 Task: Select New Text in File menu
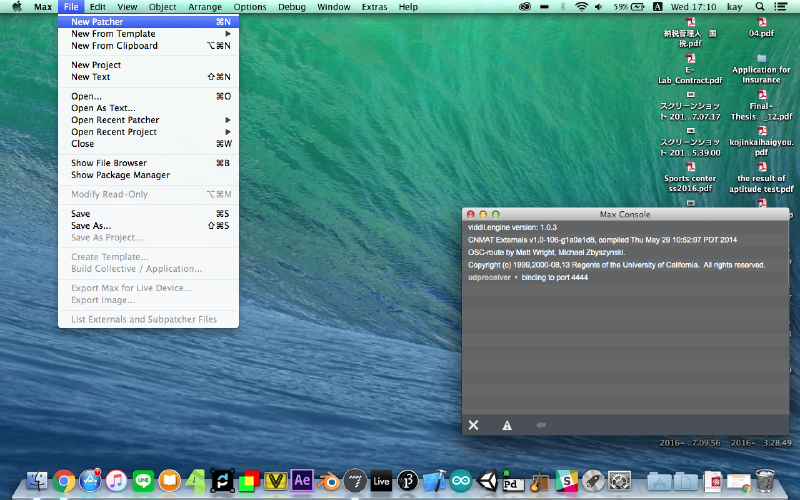click(148, 77)
